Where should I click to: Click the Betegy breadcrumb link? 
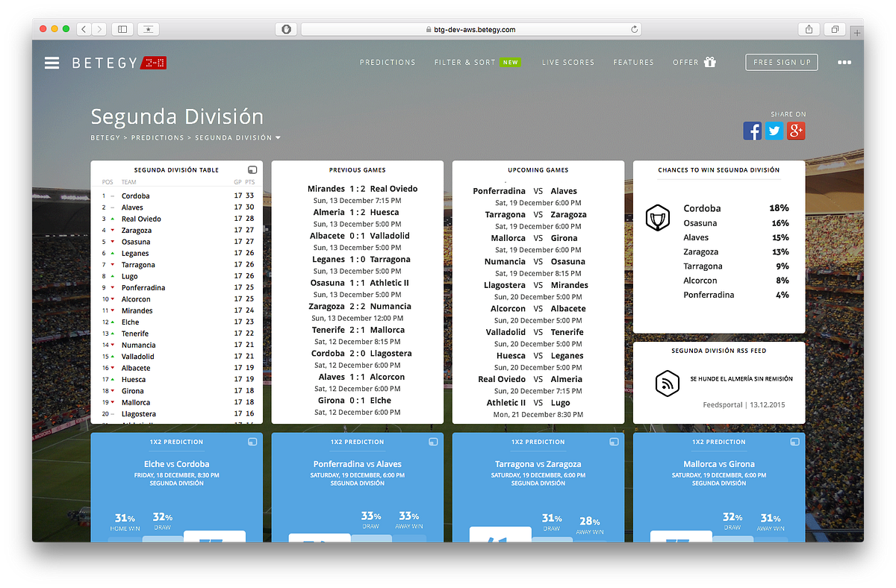pyautogui.click(x=105, y=138)
